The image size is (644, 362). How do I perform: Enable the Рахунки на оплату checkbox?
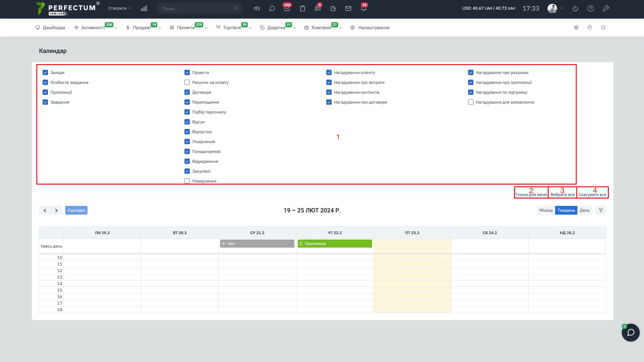click(x=187, y=83)
